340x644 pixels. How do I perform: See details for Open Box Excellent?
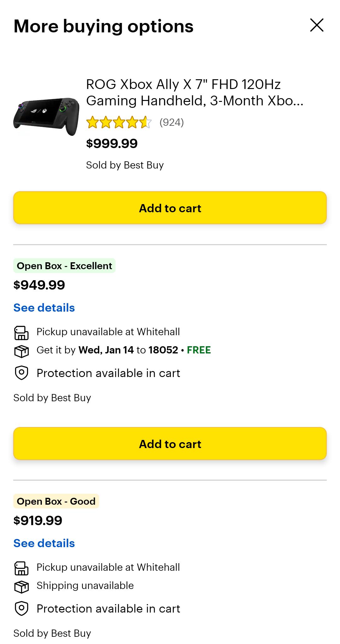(44, 308)
